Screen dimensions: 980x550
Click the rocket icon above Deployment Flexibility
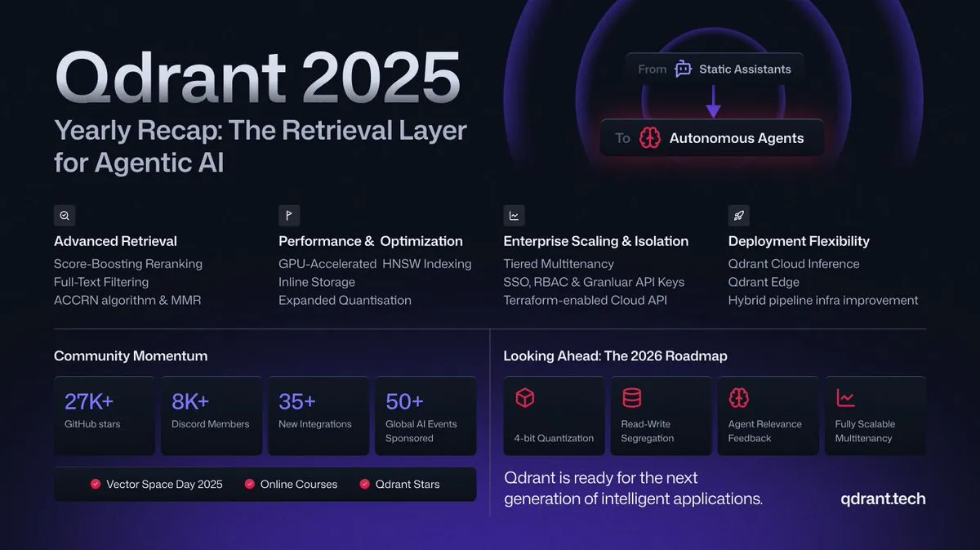point(738,216)
